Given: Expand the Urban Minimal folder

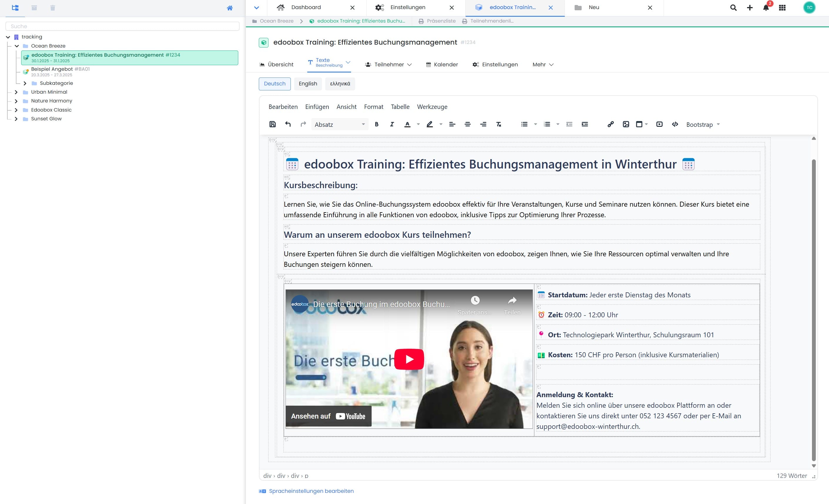Looking at the screenshot, I should point(16,92).
